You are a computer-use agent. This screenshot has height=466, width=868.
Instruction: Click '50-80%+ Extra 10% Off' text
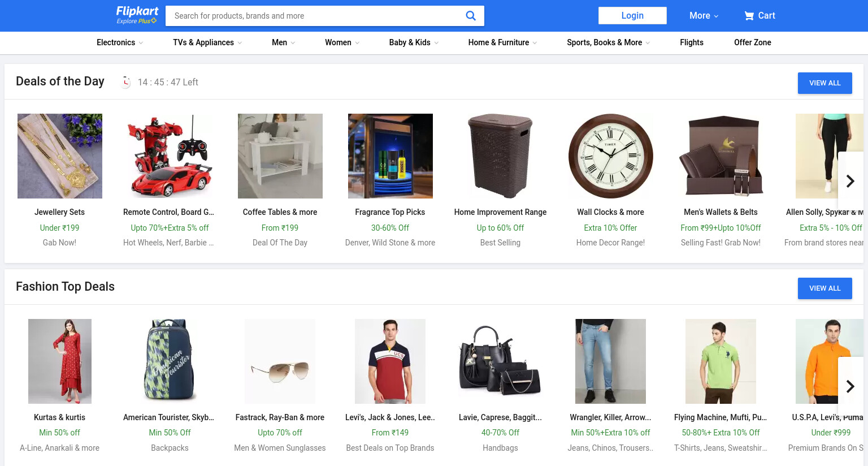tap(721, 433)
